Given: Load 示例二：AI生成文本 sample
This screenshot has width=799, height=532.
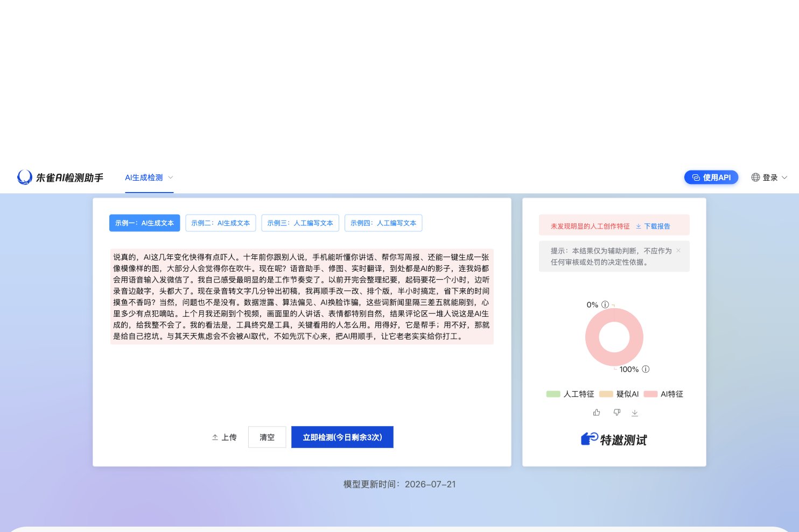Looking at the screenshot, I should 221,223.
